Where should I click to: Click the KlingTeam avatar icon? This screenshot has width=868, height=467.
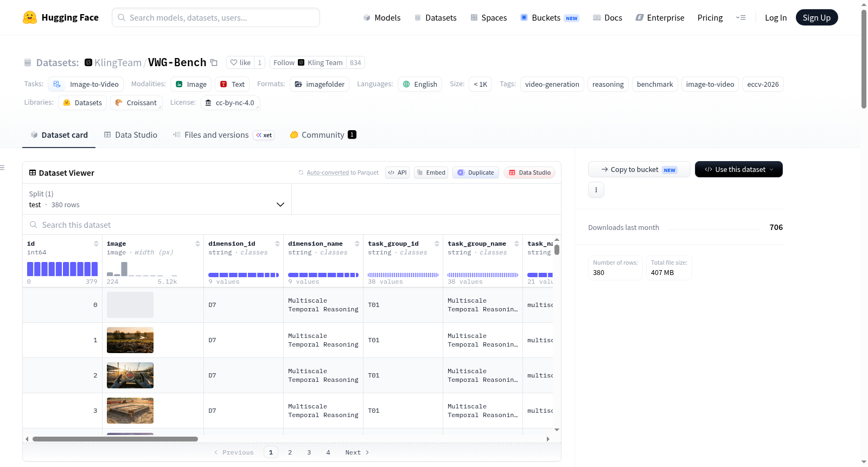88,62
